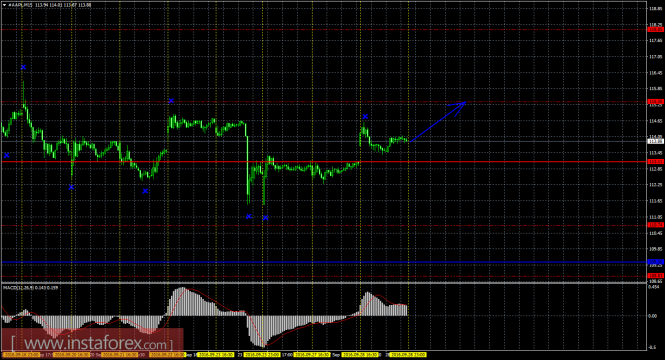Click the blue X marker at far left edge
This screenshot has width=665, height=360.
[x=6, y=156]
